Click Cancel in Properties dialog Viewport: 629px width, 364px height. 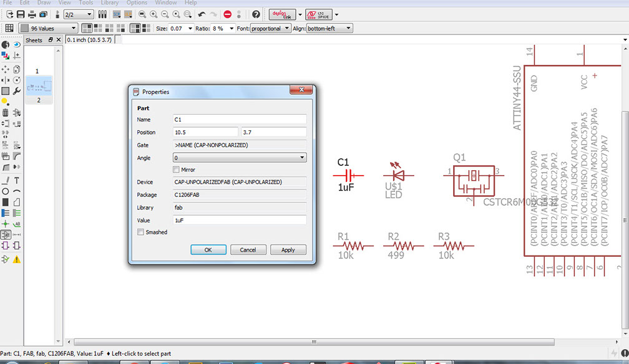[248, 250]
